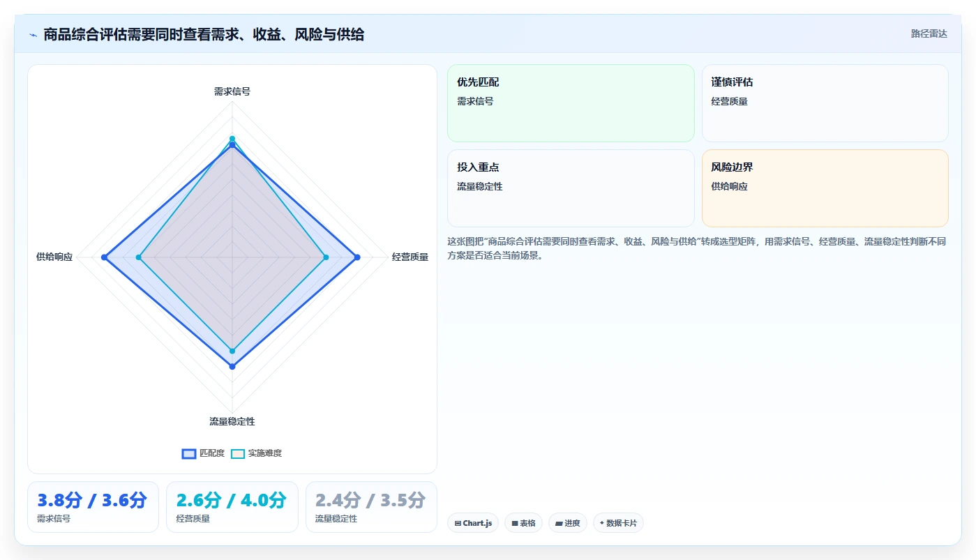Image resolution: width=976 pixels, height=560 pixels.
Task: Select the Chart.js tag chip
Action: 473,523
